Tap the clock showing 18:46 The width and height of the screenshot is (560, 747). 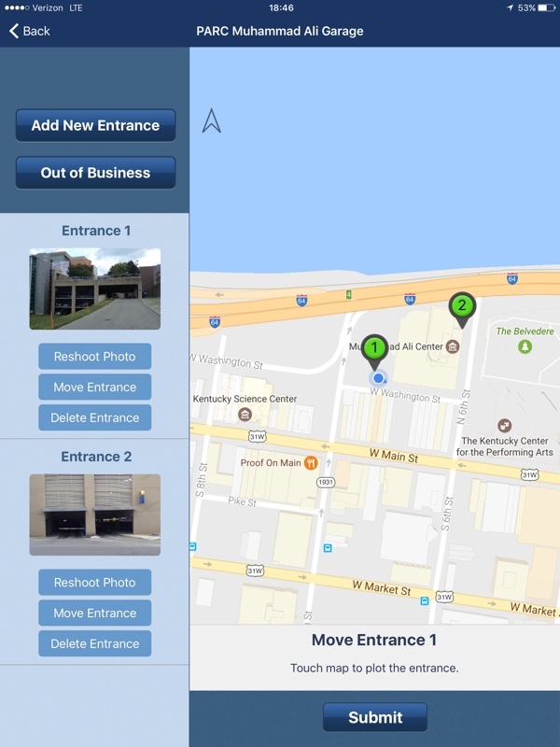pos(281,7)
